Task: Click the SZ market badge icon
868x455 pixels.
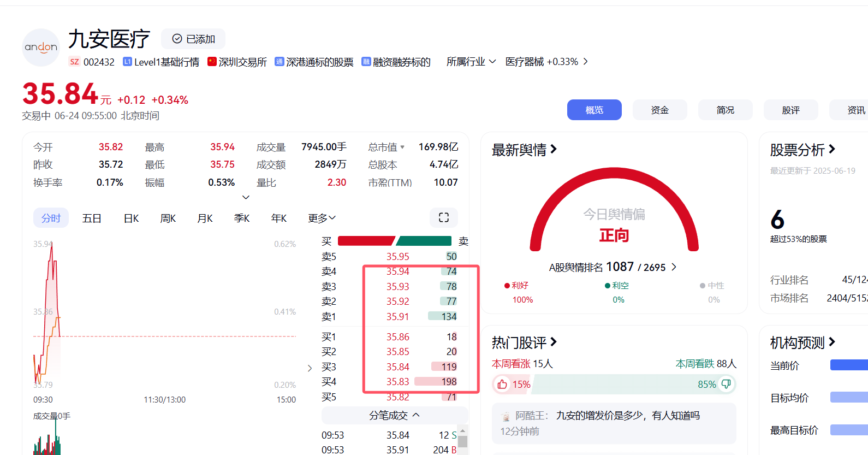Action: [x=74, y=62]
